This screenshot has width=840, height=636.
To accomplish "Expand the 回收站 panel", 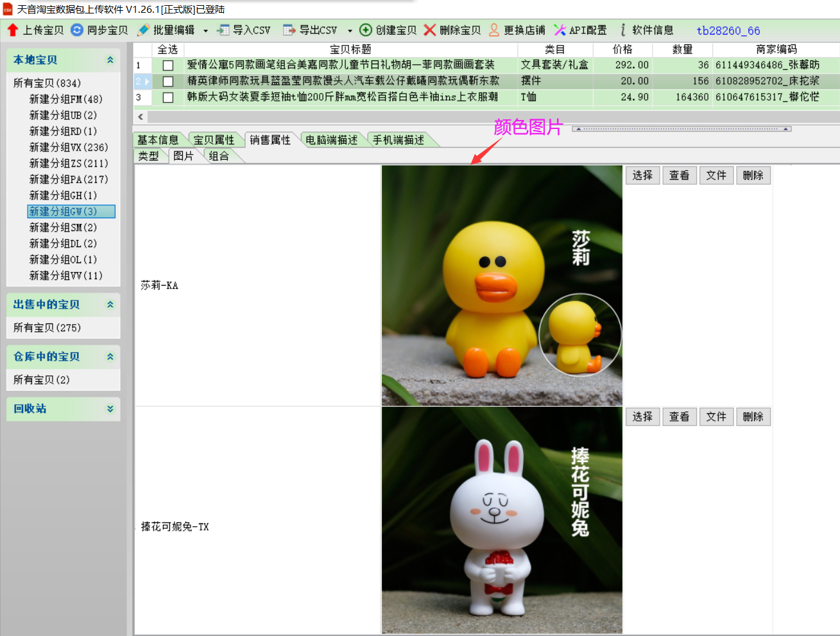I will [110, 409].
